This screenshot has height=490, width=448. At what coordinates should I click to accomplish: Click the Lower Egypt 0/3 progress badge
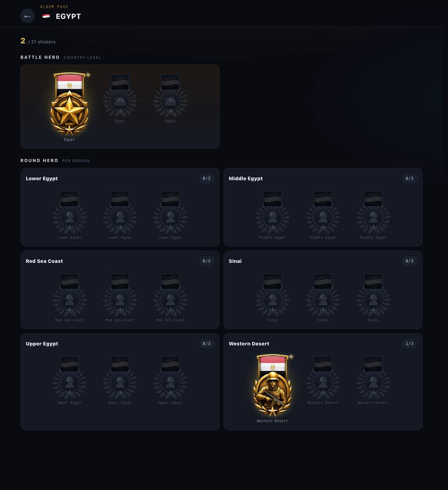click(x=206, y=178)
